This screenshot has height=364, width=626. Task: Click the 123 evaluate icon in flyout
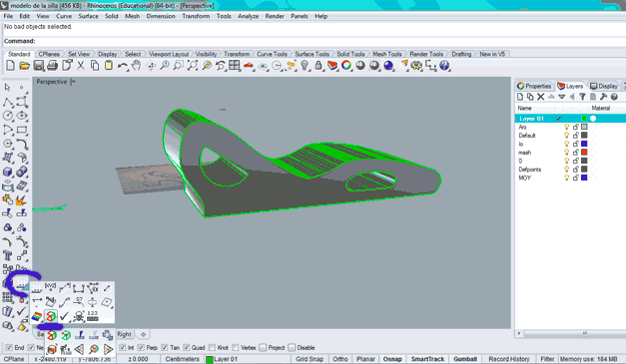pos(93,316)
